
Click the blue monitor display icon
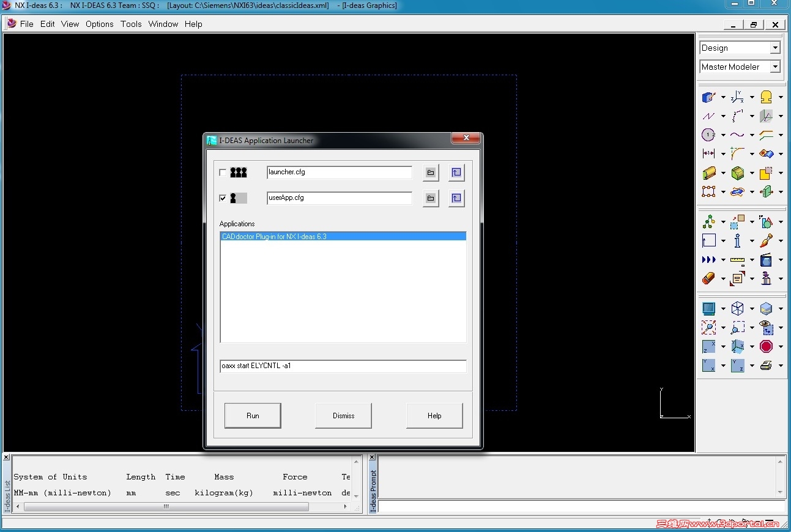tap(708, 309)
